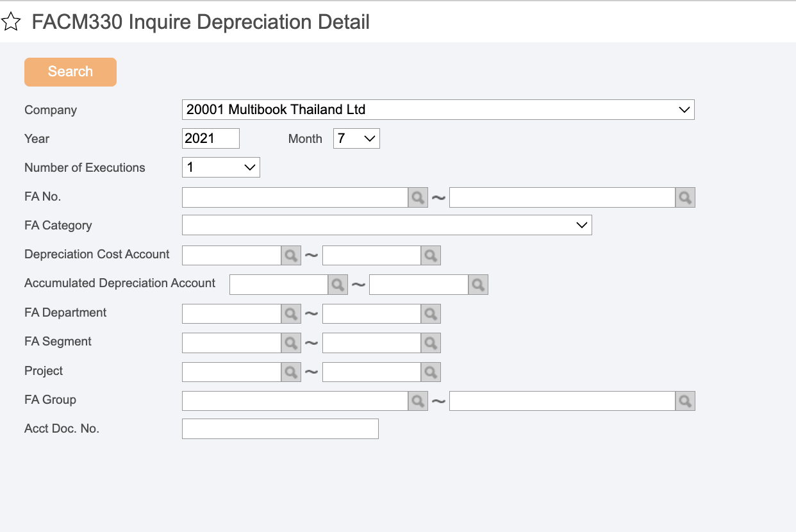Click the Acct Doc. No. text field
This screenshot has height=532, width=796.
pyautogui.click(x=280, y=429)
